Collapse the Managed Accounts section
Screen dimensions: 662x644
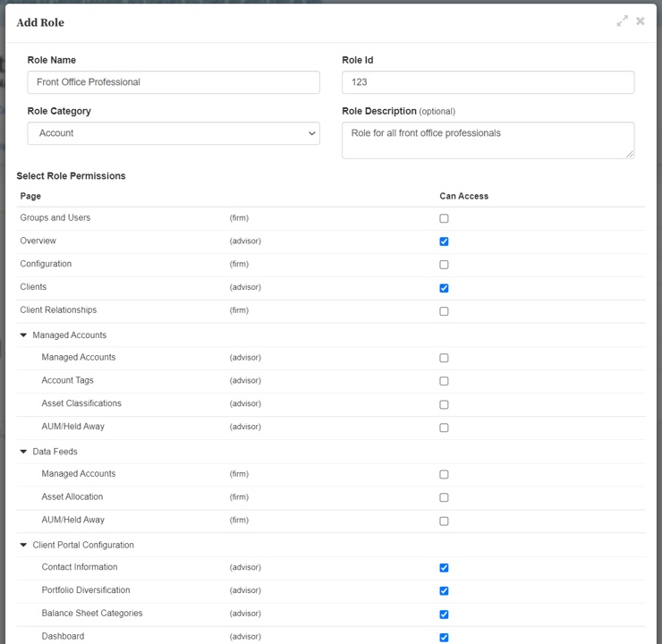[x=23, y=335]
